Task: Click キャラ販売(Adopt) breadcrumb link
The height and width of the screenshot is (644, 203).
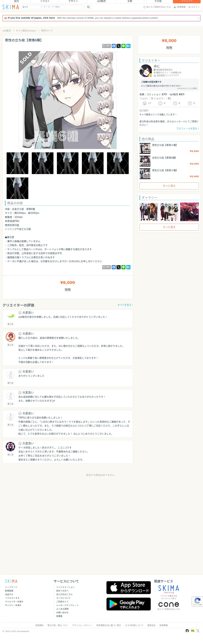Action: (x=26, y=31)
